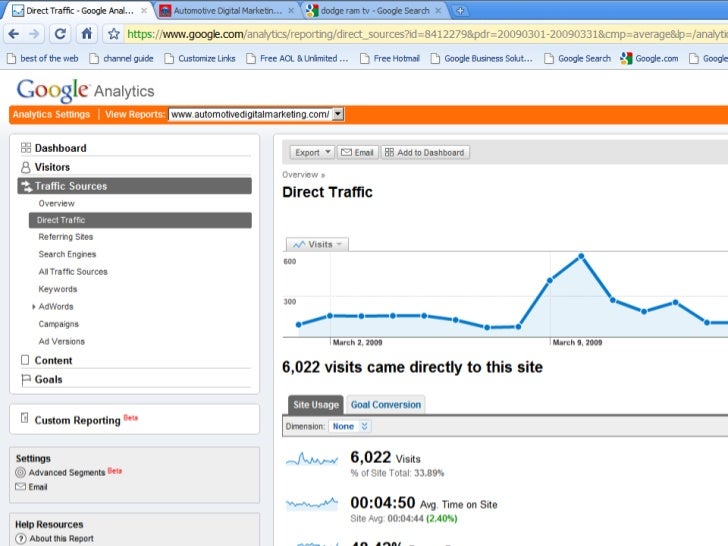Close the Automotive Digital Marketing tab
Viewport: 728px width, 546px height.
pyautogui.click(x=291, y=11)
